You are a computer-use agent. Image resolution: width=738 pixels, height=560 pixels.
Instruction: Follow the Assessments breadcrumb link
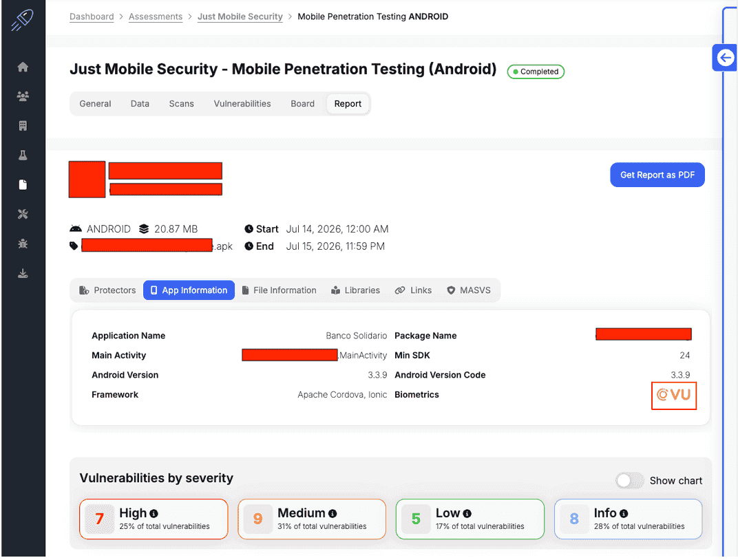point(156,17)
